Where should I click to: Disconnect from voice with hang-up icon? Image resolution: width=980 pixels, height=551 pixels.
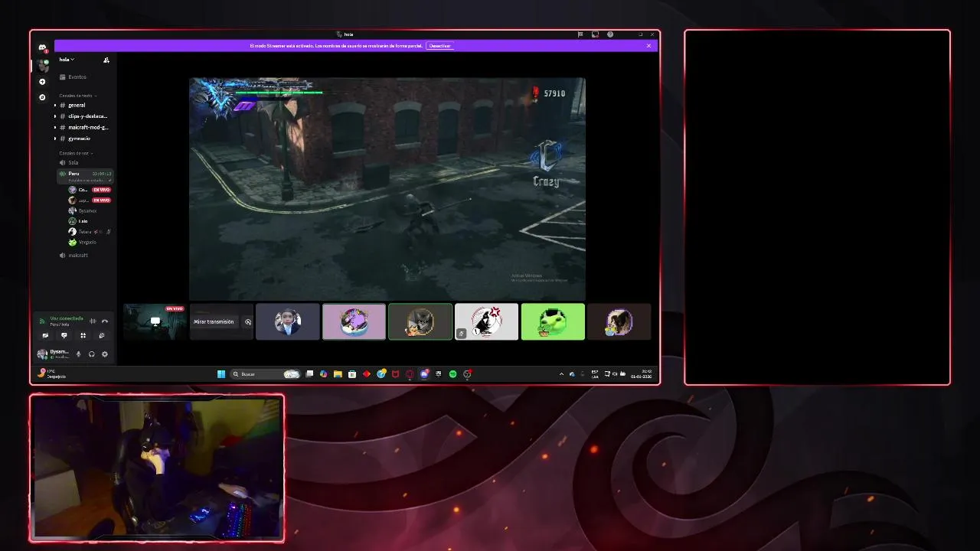click(105, 321)
